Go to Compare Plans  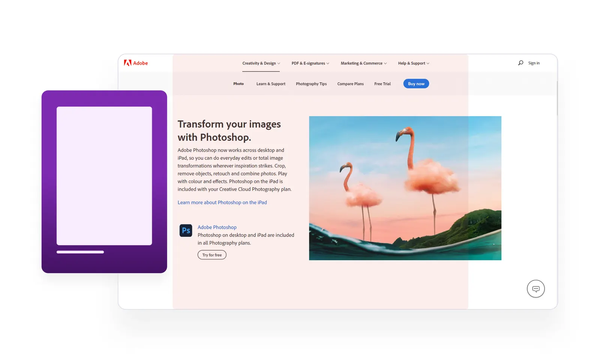coord(350,84)
